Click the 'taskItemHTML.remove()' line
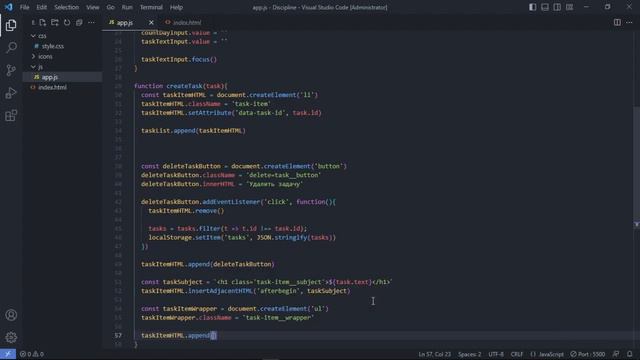 point(186,211)
